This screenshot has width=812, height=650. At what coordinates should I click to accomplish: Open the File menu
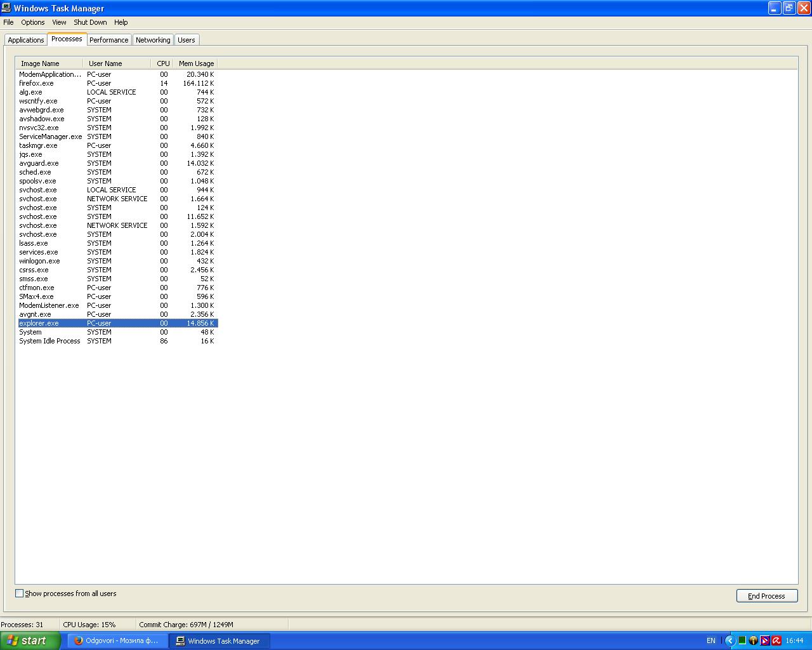click(8, 22)
